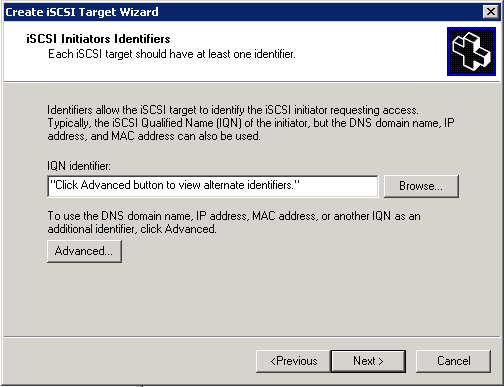Open the Advanced... identifiers dialog
The image size is (504, 387).
(x=84, y=251)
